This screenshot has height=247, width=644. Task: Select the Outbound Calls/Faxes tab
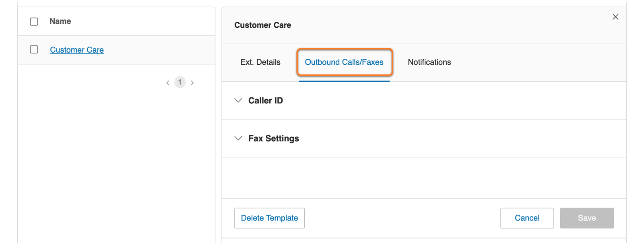click(x=344, y=62)
